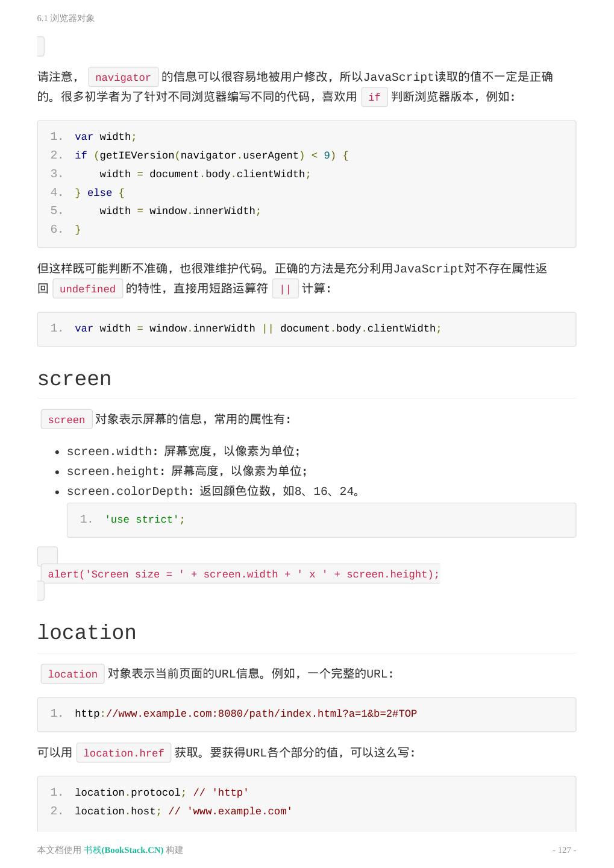This screenshot has width=614, height=868.
Task: Click the page number 127 in footer
Action: [x=564, y=850]
